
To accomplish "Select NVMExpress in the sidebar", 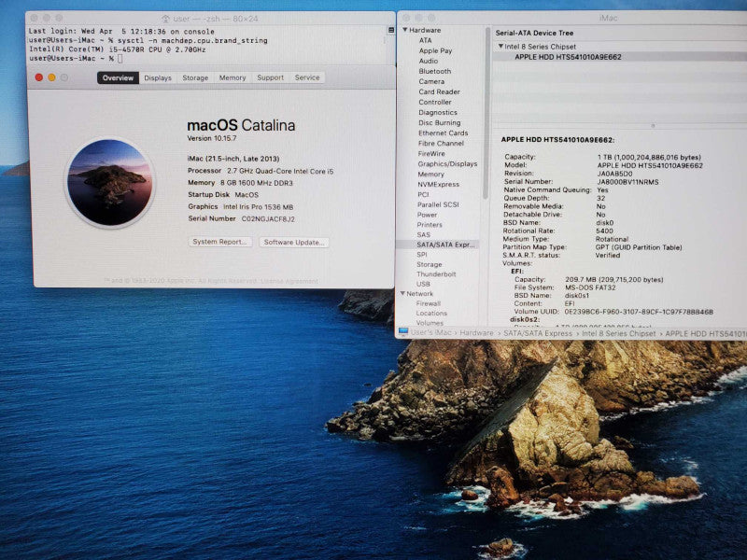I will click(438, 184).
